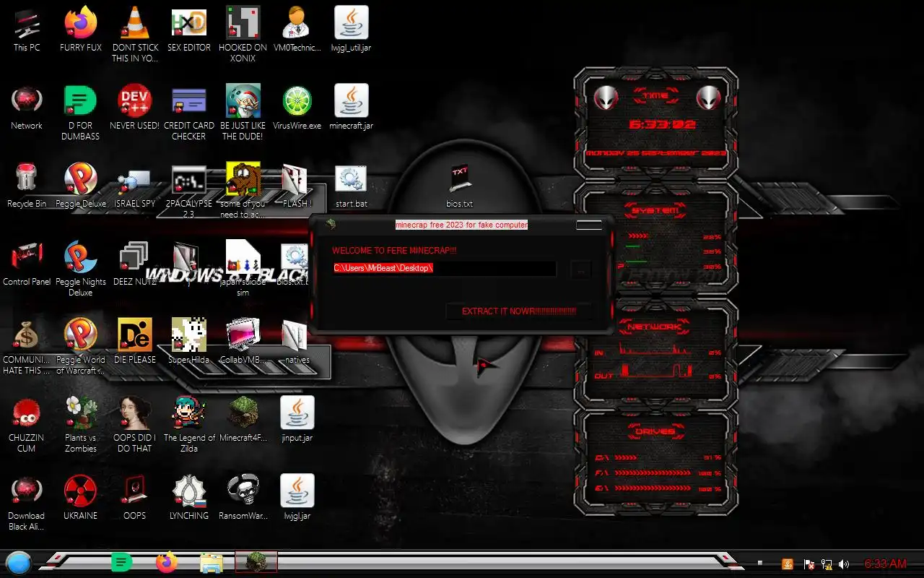
Task: Open the HOOKED ON XONIX shortcut
Action: click(x=243, y=34)
